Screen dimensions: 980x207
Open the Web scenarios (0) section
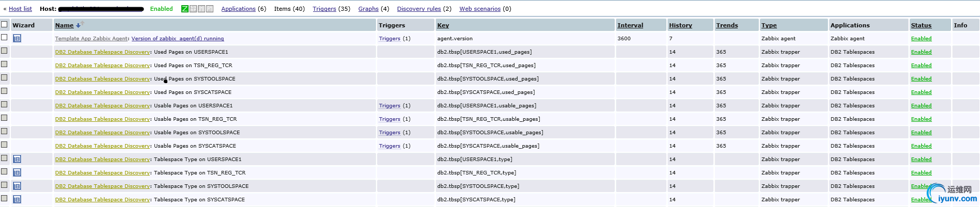point(480,9)
